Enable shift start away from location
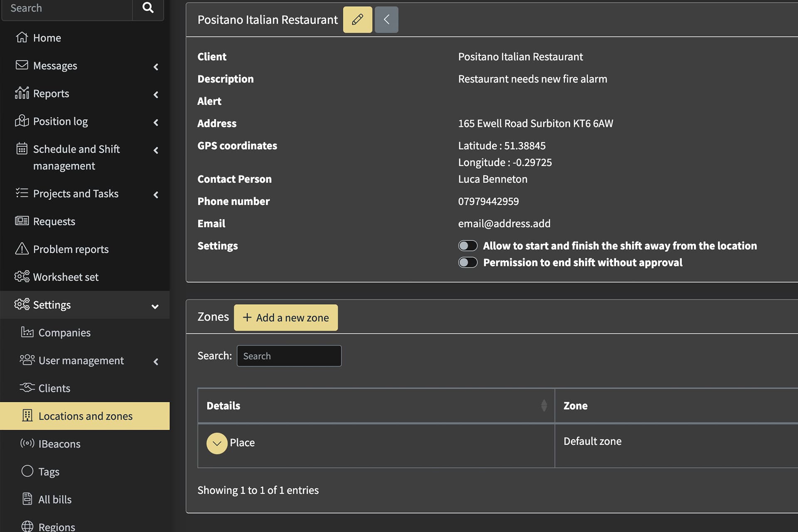 468,246
